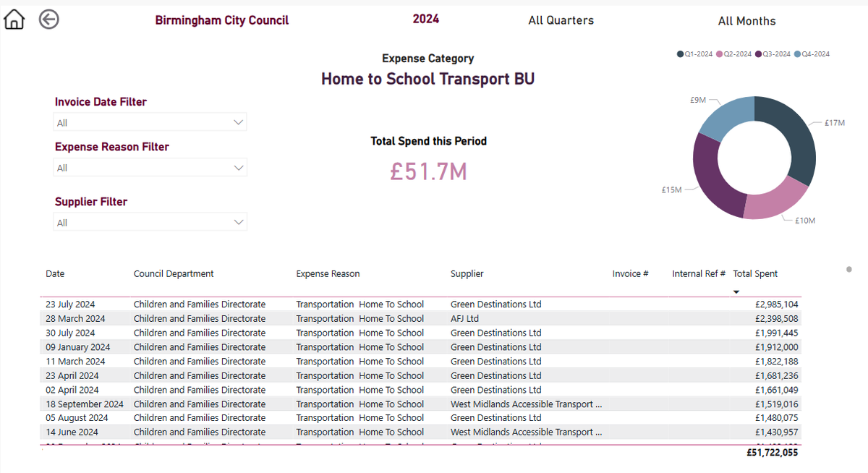This screenshot has width=868, height=473.
Task: Click the back arrow button
Action: point(49,20)
